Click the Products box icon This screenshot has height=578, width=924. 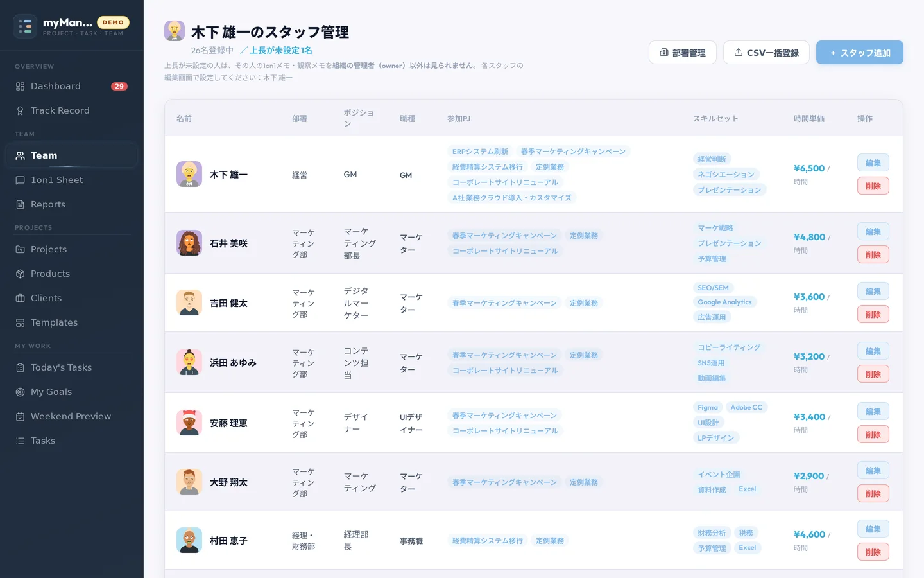20,274
